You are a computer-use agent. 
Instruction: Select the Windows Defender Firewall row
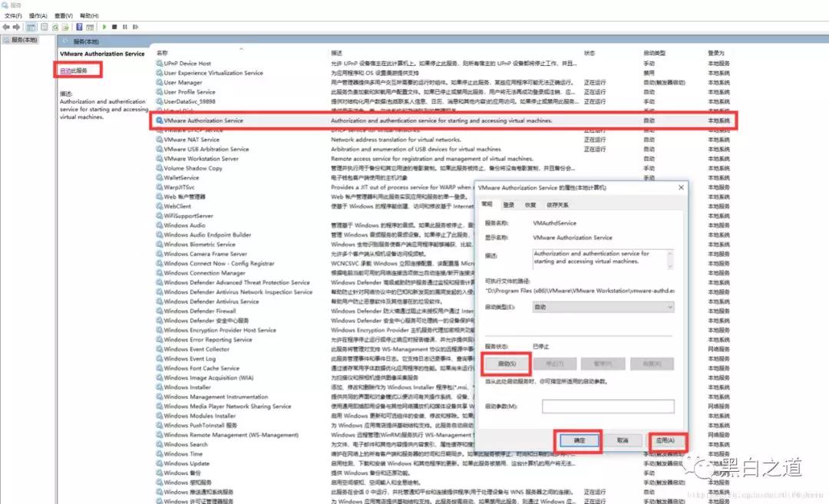tap(443, 311)
